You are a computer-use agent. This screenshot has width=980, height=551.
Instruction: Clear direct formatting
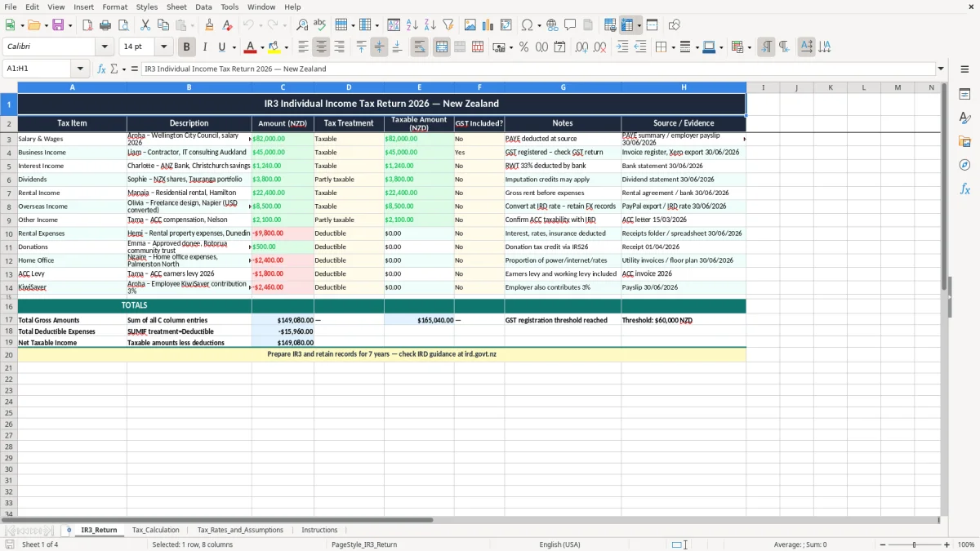(227, 25)
